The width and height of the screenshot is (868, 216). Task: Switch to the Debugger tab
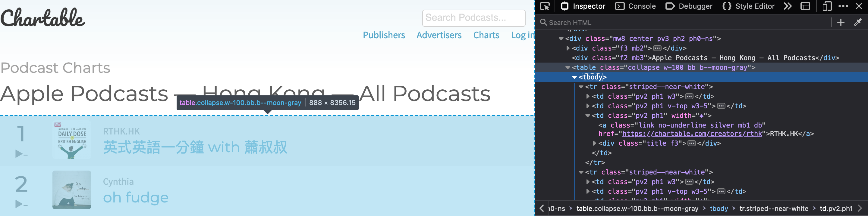[x=689, y=6]
